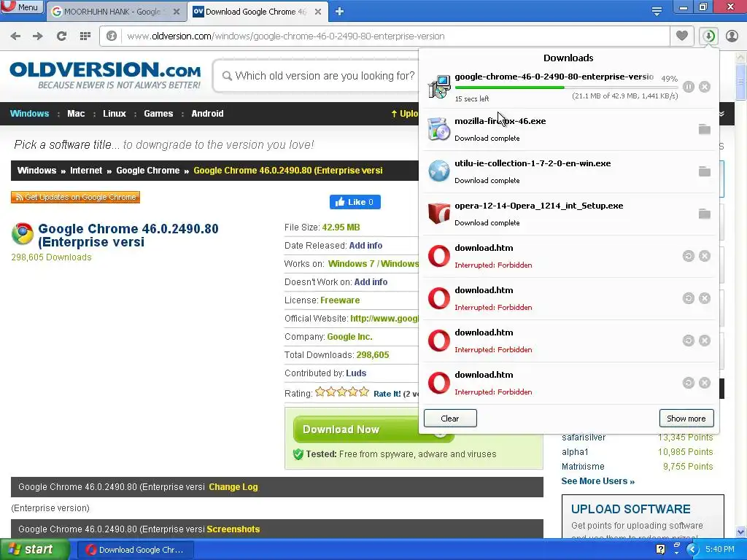Pause the google-chrome-46 download
Image resolution: width=747 pixels, height=560 pixels.
point(689,87)
